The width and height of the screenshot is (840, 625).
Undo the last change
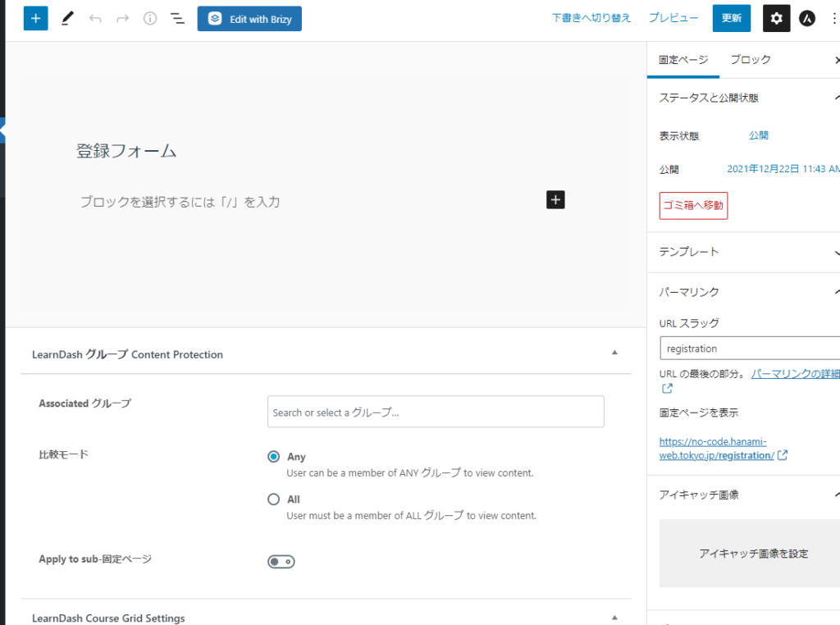coord(95,19)
